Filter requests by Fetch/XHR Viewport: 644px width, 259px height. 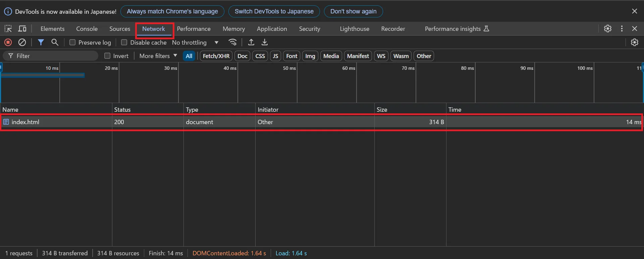[216, 56]
